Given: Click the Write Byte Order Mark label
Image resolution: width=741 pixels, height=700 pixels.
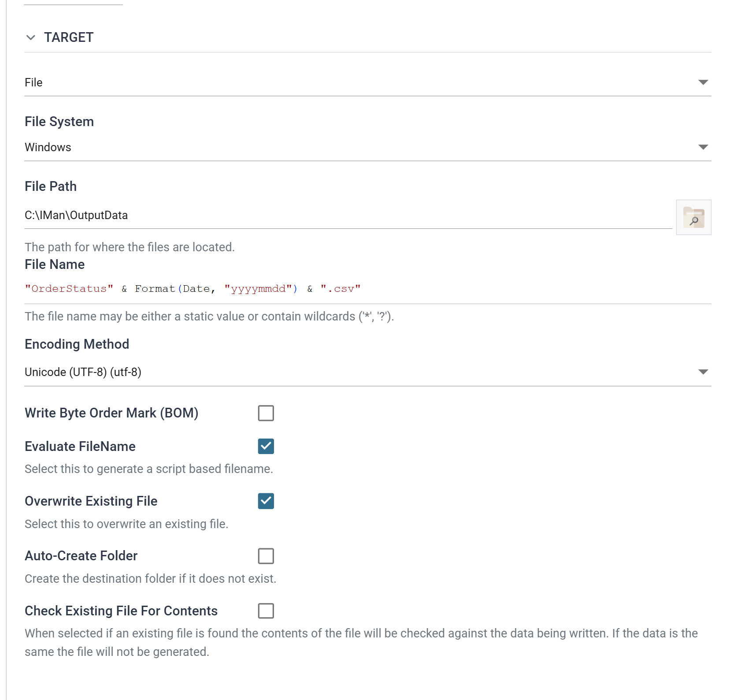Looking at the screenshot, I should coord(111,413).
